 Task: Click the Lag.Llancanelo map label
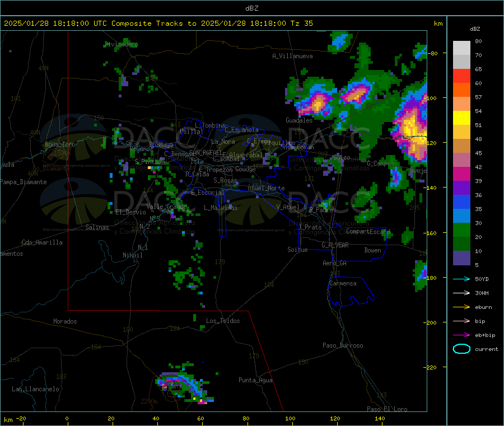36,389
